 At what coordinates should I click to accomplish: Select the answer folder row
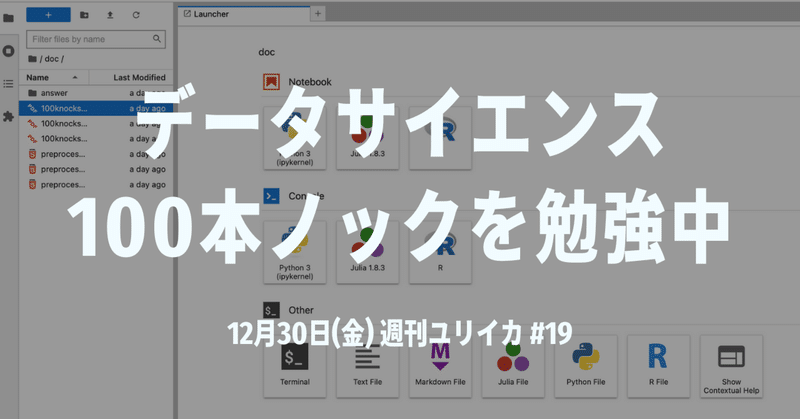[96, 93]
